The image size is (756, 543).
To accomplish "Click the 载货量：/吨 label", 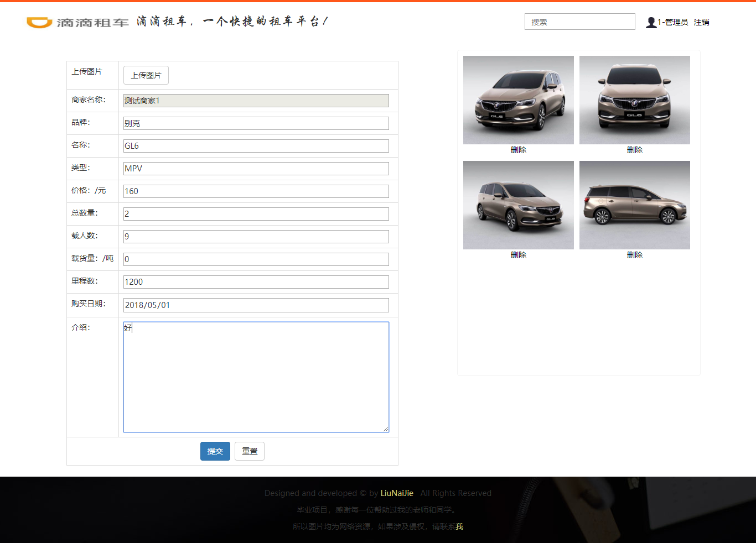I will coord(92,258).
